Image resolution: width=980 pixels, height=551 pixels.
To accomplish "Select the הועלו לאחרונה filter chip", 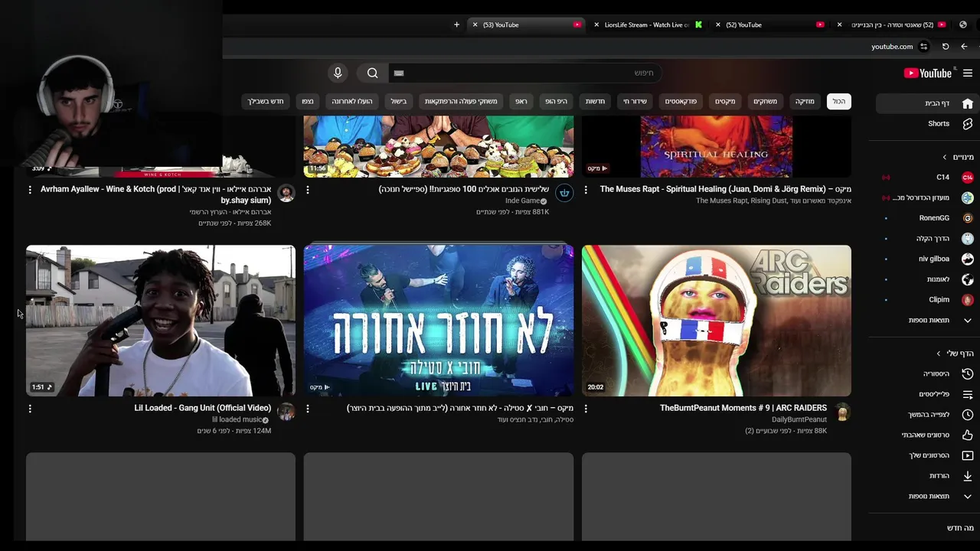I will click(352, 101).
